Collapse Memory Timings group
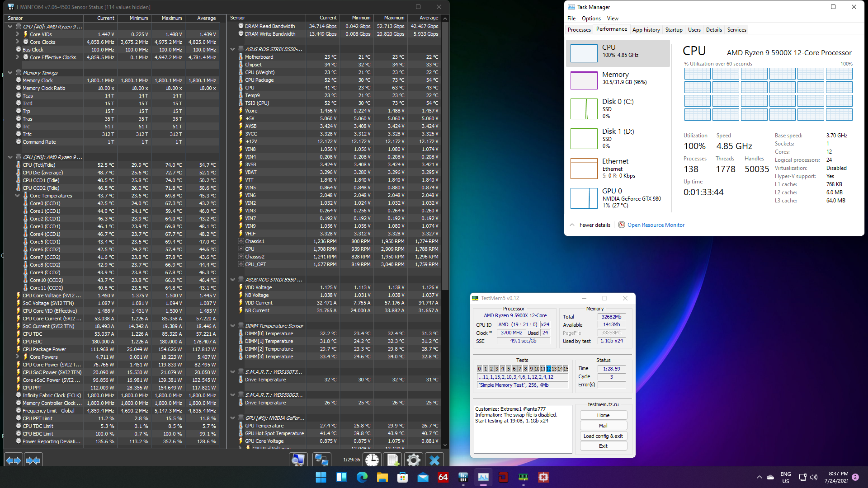The width and height of the screenshot is (868, 488). click(10, 73)
